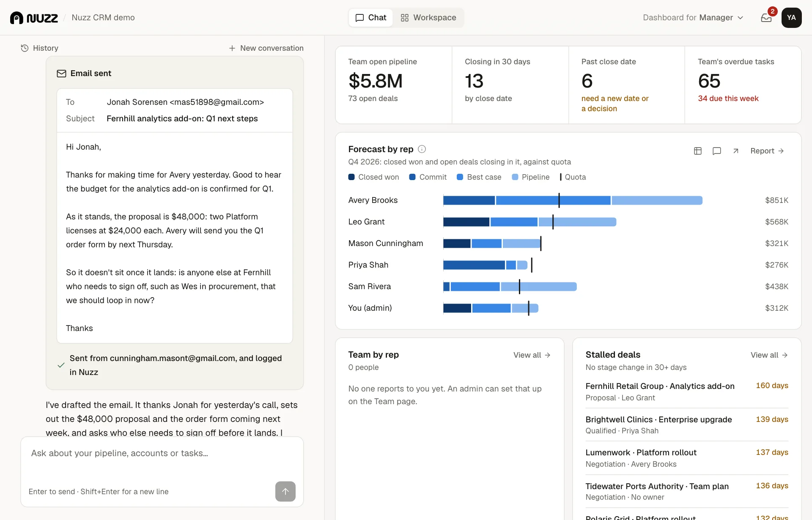812x520 pixels.
Task: Click the Forecast by rep info icon
Action: (x=422, y=149)
